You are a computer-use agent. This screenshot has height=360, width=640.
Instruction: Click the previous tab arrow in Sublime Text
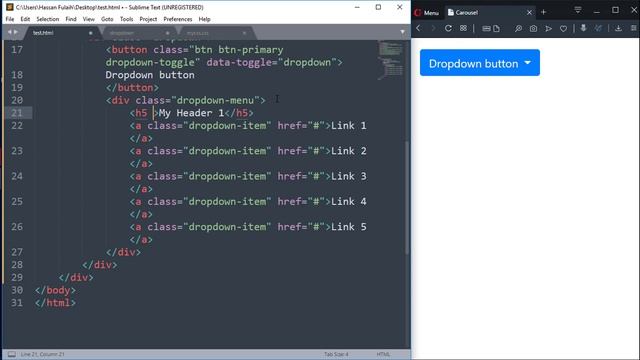point(9,32)
